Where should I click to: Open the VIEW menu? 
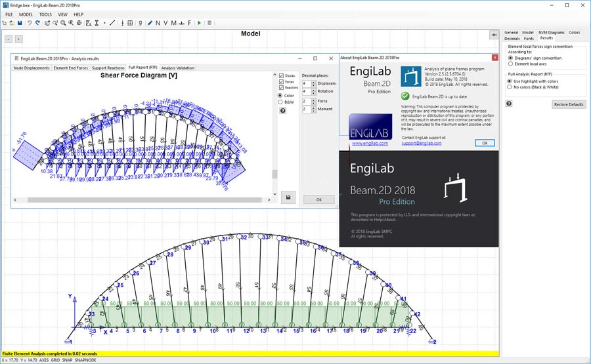[x=62, y=14]
